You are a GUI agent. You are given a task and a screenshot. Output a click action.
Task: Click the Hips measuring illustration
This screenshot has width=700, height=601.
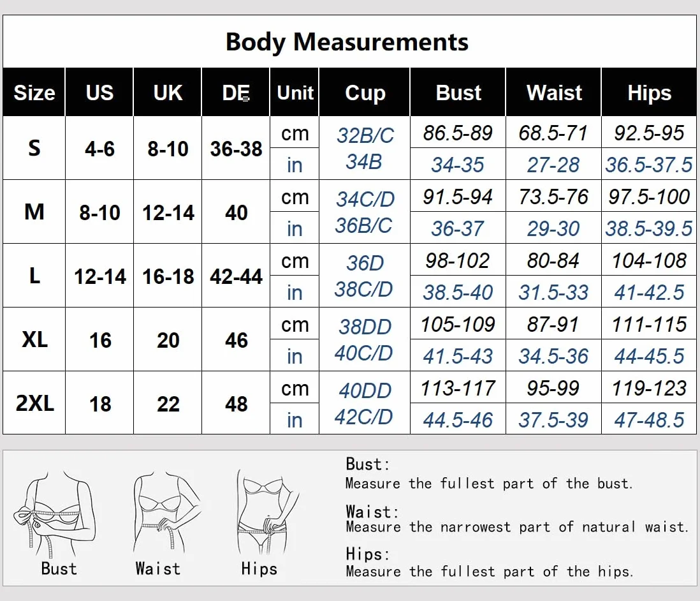coord(267,511)
